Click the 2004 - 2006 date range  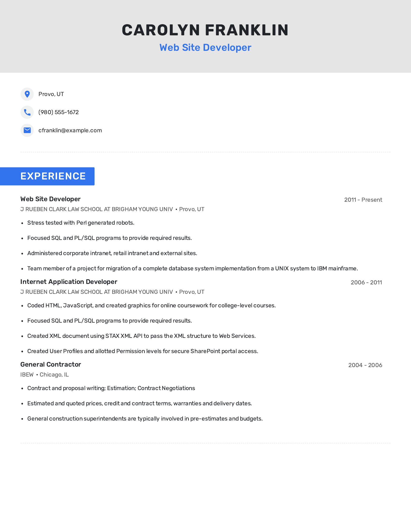click(x=365, y=365)
